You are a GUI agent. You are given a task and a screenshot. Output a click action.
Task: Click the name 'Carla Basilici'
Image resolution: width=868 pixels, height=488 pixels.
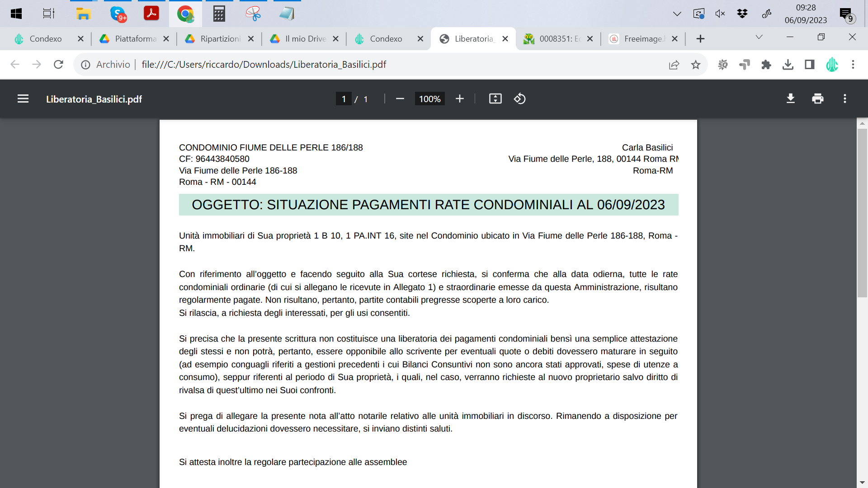tap(647, 147)
